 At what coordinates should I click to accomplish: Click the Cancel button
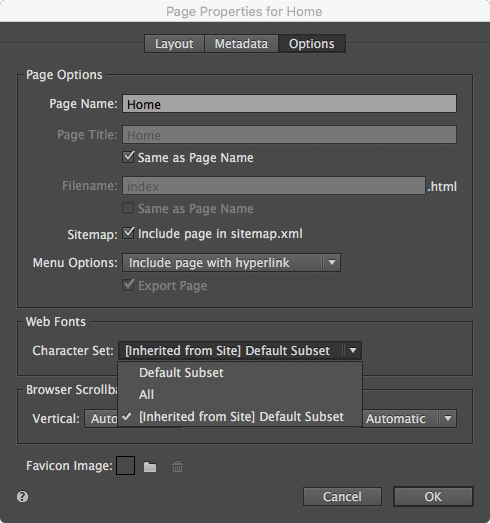pos(342,497)
